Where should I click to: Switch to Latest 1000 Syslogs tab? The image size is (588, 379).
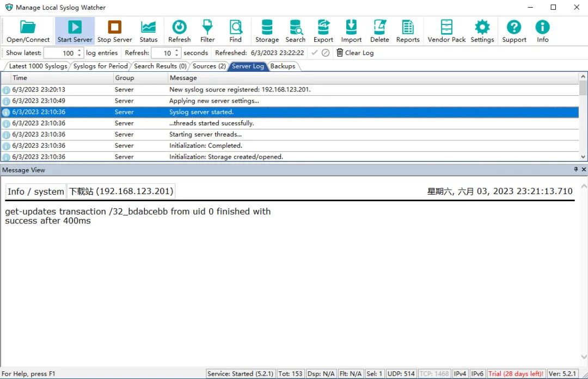pyautogui.click(x=38, y=66)
